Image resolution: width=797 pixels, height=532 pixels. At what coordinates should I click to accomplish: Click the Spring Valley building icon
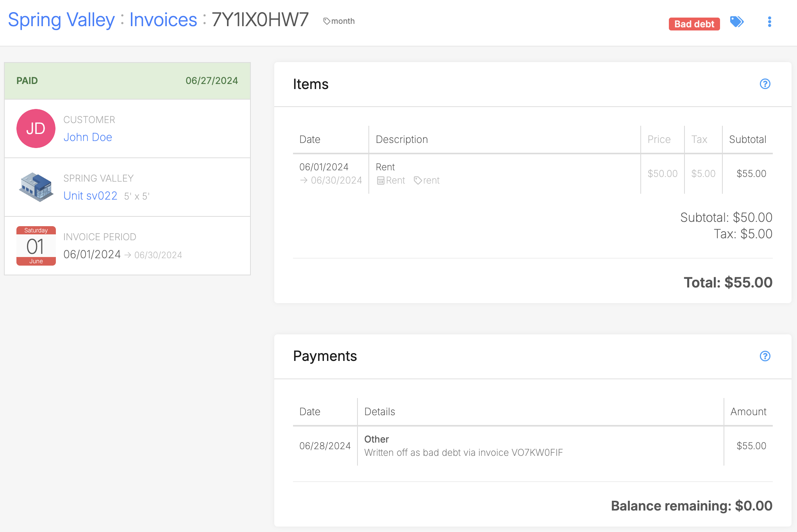(36, 187)
